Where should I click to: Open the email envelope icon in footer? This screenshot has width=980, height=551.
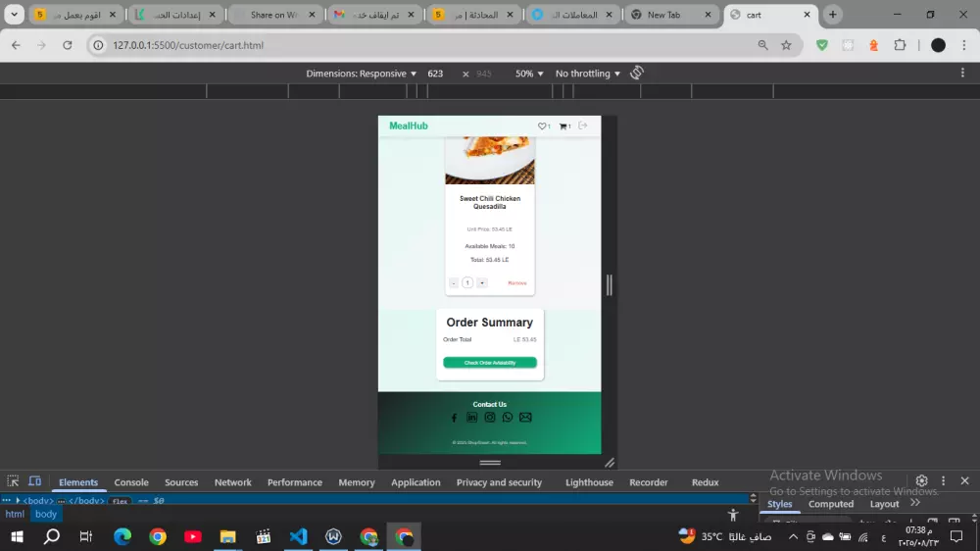click(525, 417)
